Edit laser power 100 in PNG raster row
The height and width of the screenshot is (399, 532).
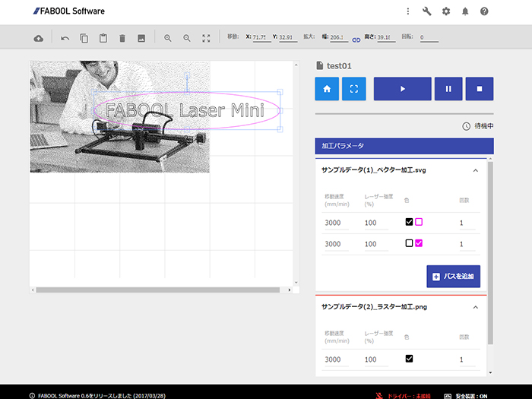click(x=376, y=359)
